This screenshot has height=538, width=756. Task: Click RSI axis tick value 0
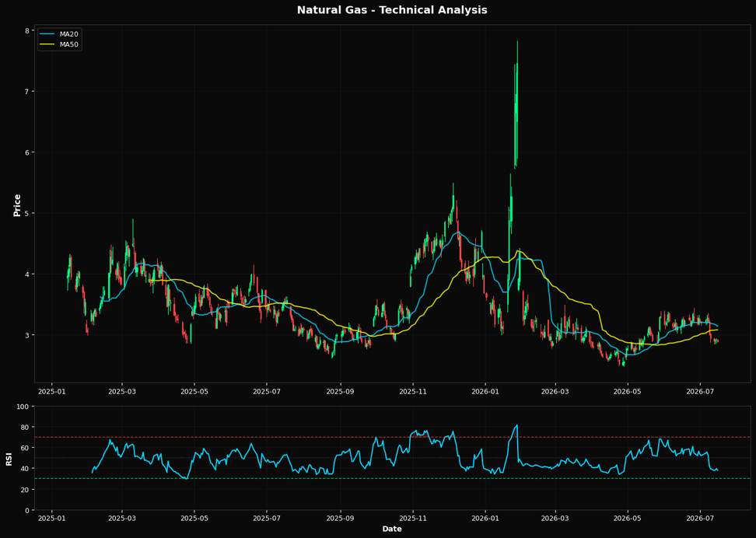click(x=29, y=510)
